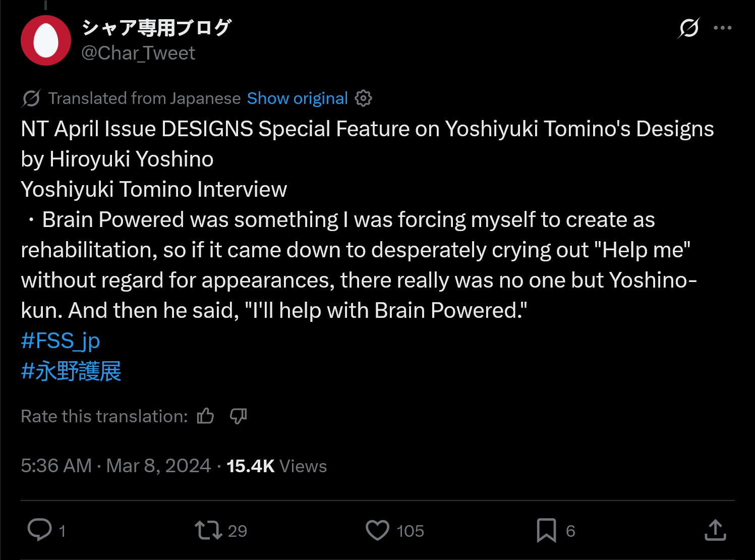View the 15.4K Views analytics

coord(276,466)
